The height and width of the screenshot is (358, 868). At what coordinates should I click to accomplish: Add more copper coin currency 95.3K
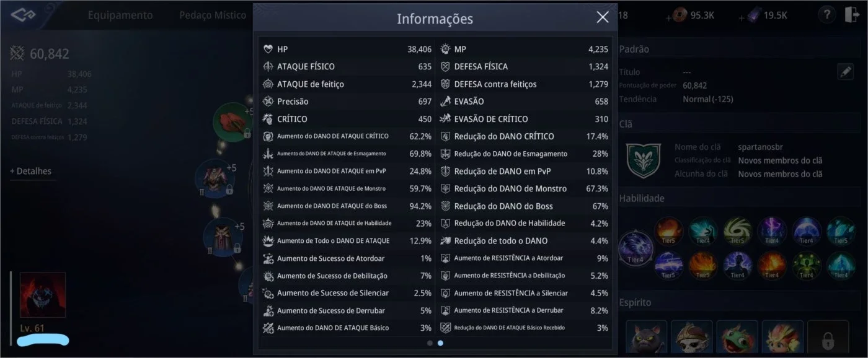click(x=670, y=17)
